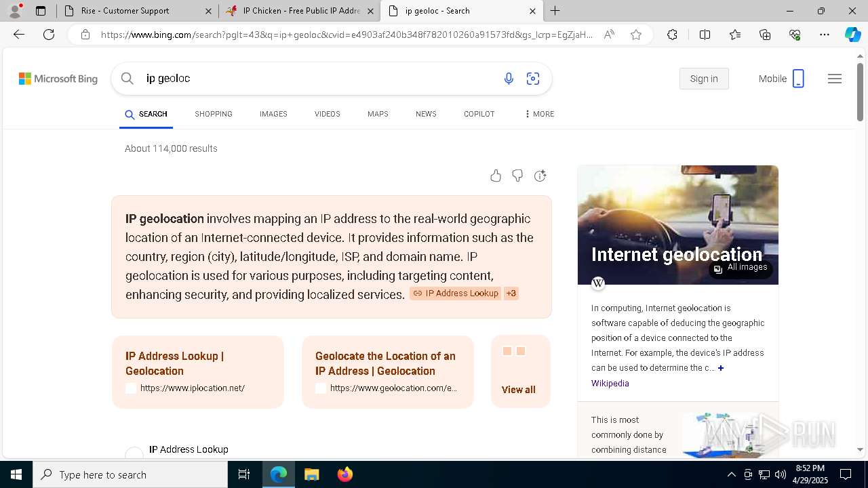The width and height of the screenshot is (868, 488).
Task: Launch Firefox from taskbar
Action: [345, 474]
